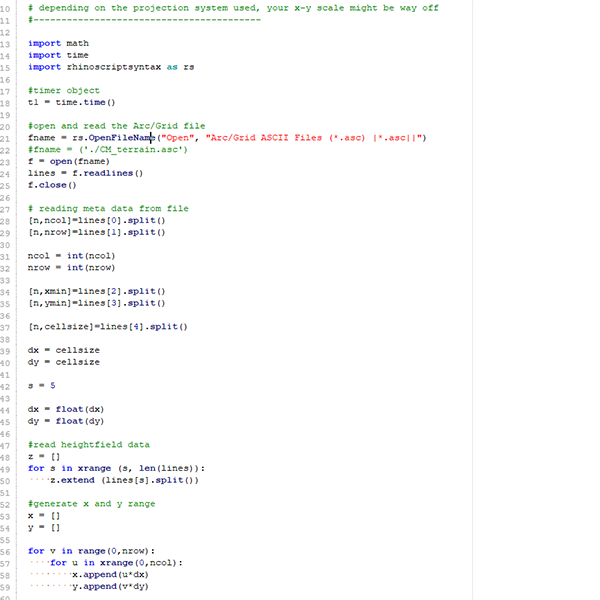Click 'z.extend (lines[s].split())' line
This screenshot has width=600, height=600.
[124, 479]
